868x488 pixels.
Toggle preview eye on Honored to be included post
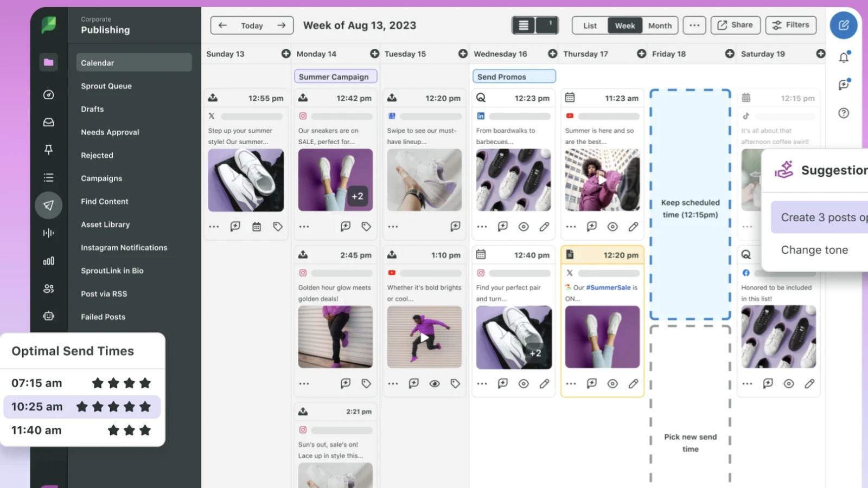click(789, 383)
